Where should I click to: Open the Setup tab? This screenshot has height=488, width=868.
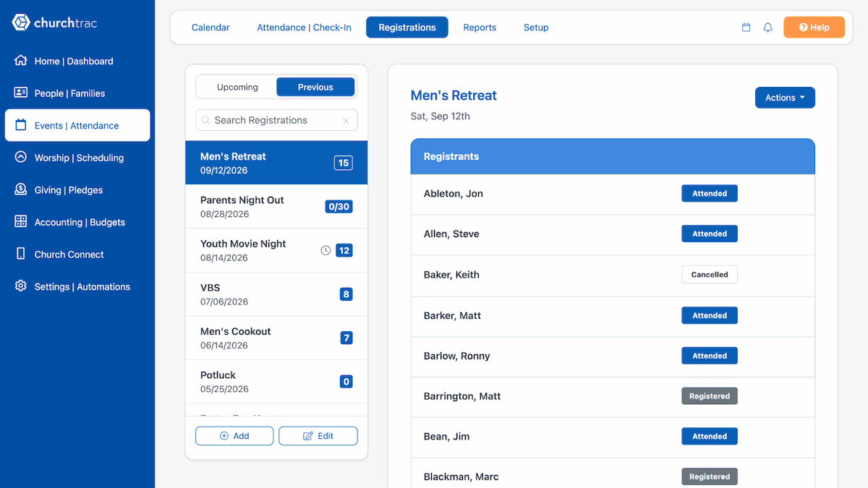pos(536,27)
